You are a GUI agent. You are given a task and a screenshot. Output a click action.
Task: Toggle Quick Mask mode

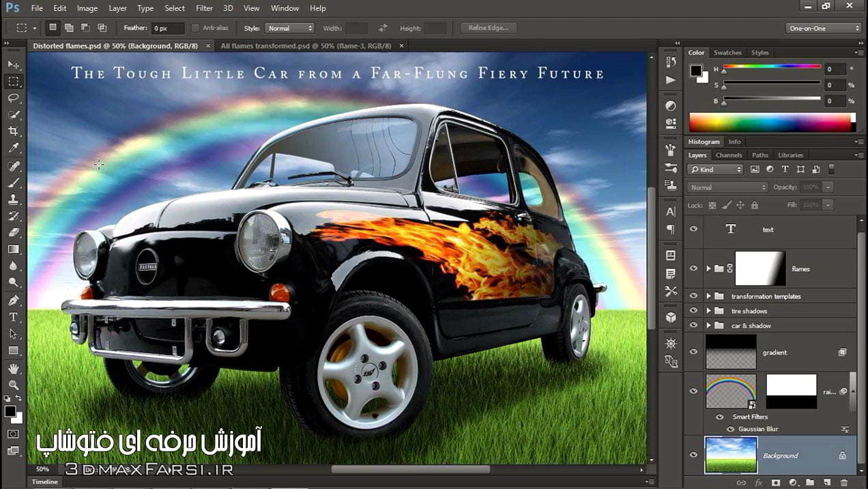click(13, 434)
